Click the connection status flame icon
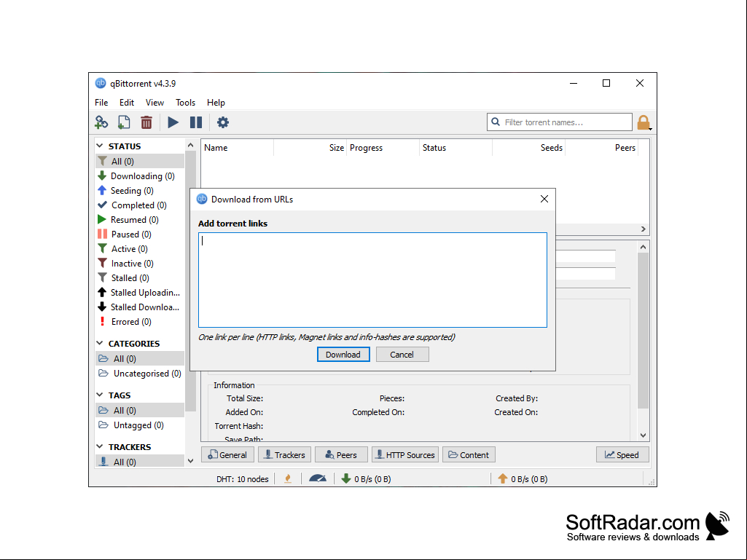 [288, 478]
